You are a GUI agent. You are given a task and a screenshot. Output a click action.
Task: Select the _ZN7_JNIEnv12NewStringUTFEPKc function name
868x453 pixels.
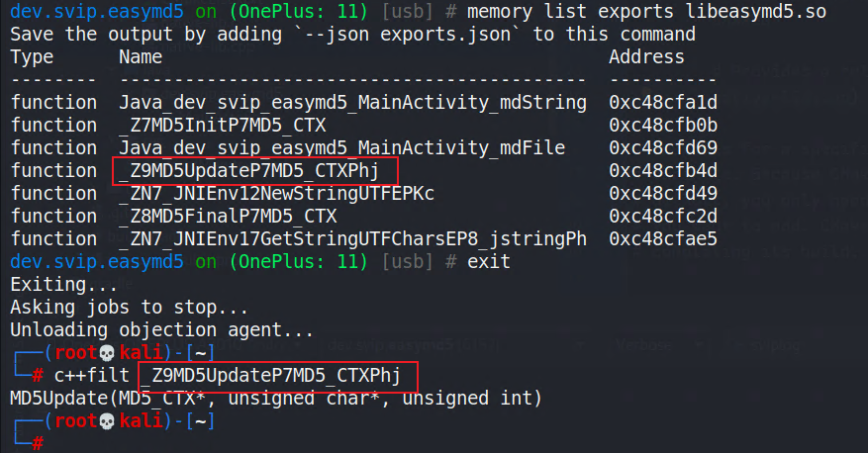point(276,194)
